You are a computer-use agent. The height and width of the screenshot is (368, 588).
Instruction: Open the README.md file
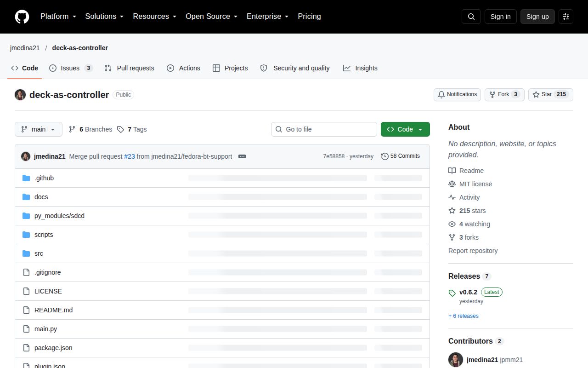(x=53, y=310)
